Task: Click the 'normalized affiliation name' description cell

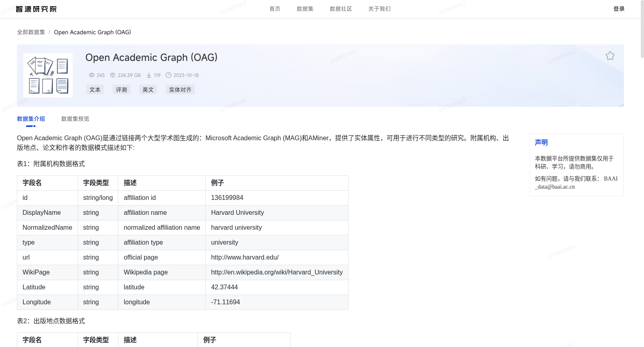Action: tap(162, 228)
